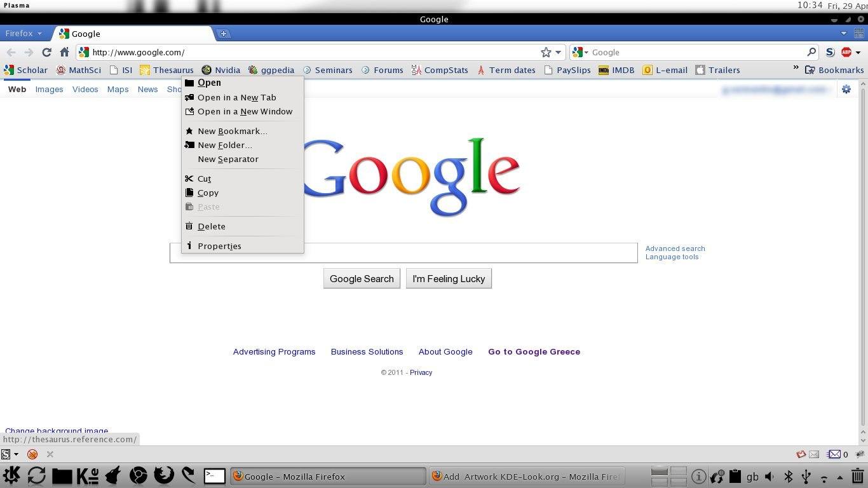Focus the Google search input box
The height and width of the screenshot is (488, 868).
coord(403,252)
